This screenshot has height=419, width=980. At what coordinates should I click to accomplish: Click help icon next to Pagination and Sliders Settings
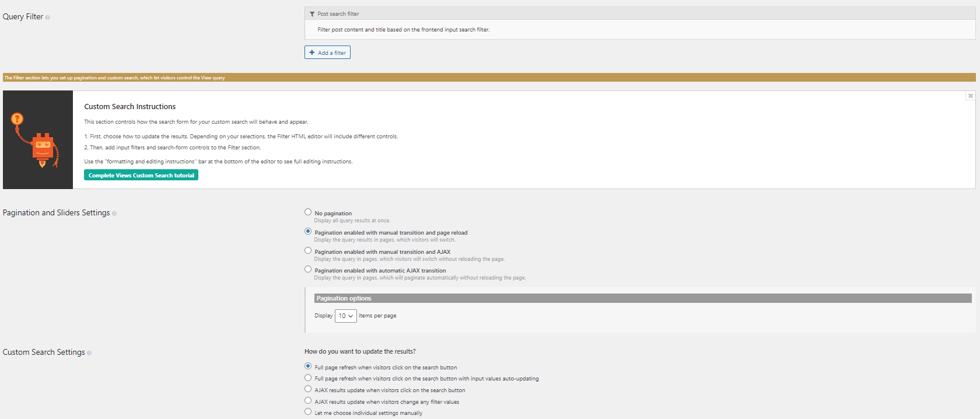[114, 214]
